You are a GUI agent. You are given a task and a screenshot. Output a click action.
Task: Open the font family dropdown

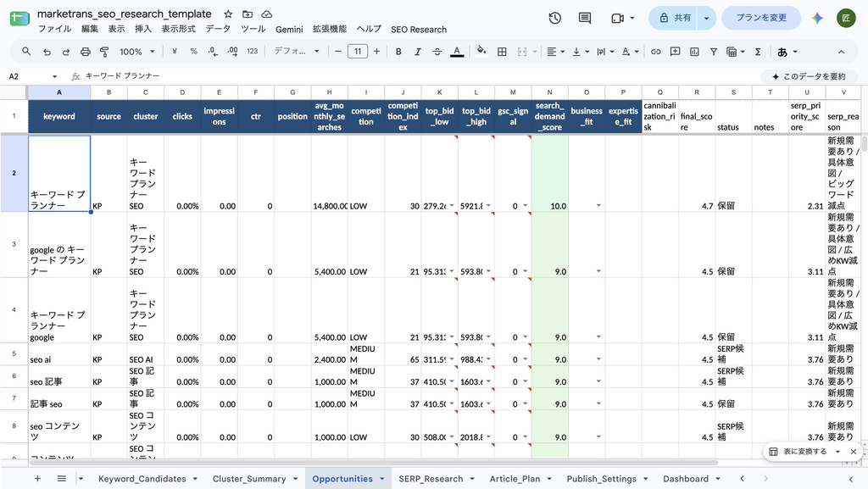297,52
